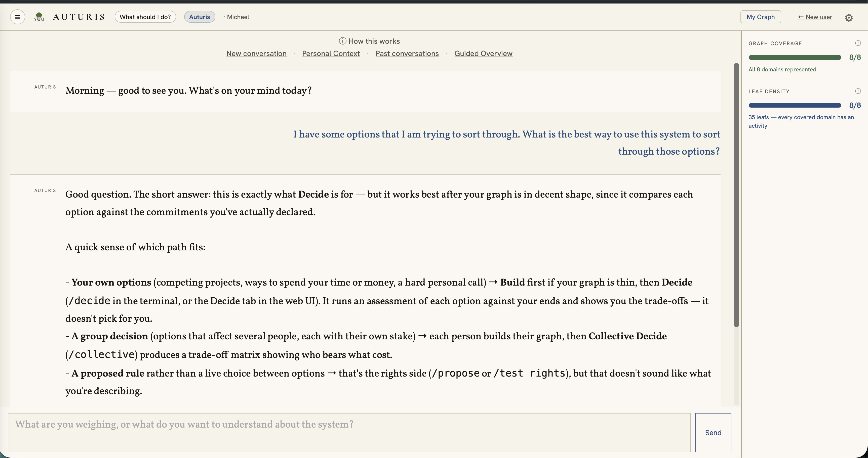The image size is (868, 458).
Task: Click the GRAPH COVERAGE heading
Action: [775, 43]
